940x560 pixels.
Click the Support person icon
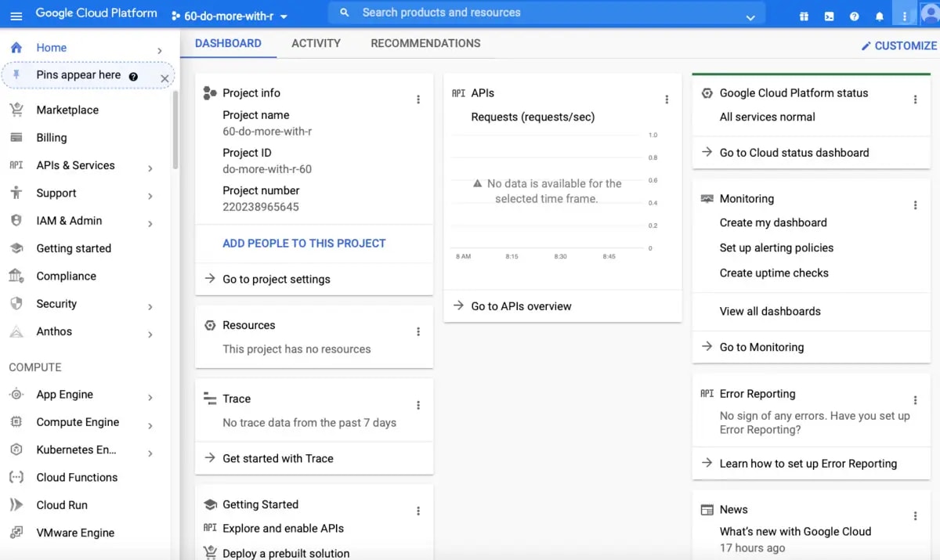16,193
